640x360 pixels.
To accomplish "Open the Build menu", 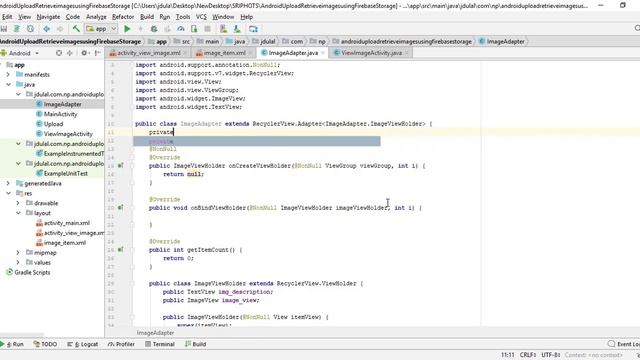I will pyautogui.click(x=147, y=17).
